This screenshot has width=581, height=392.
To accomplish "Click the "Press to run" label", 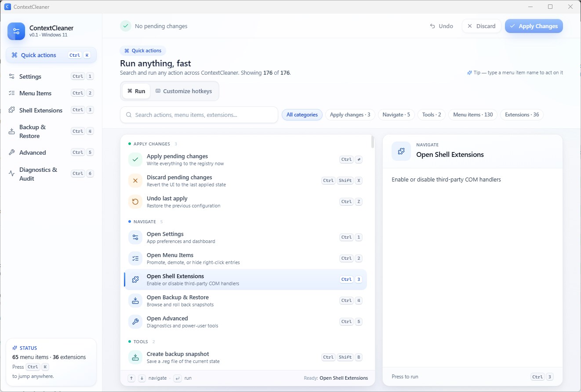I will pyautogui.click(x=405, y=377).
